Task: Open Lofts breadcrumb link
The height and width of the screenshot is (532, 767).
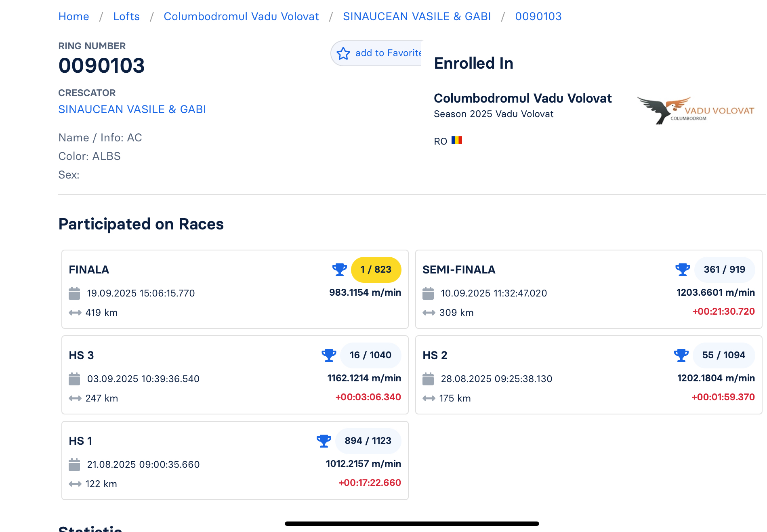Action: click(126, 17)
